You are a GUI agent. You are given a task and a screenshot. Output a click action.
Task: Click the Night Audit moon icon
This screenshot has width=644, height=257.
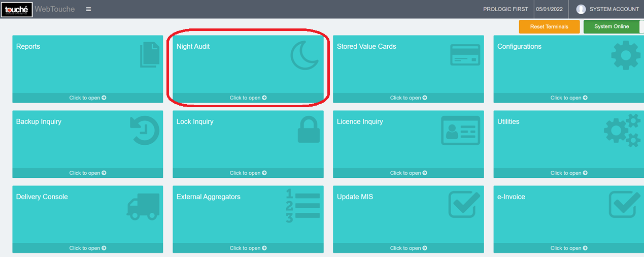coord(305,55)
